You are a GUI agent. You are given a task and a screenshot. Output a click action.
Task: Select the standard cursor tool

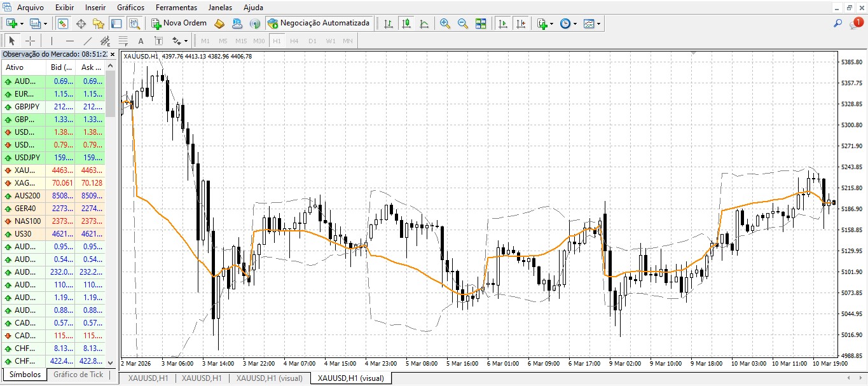pyautogui.click(x=12, y=41)
